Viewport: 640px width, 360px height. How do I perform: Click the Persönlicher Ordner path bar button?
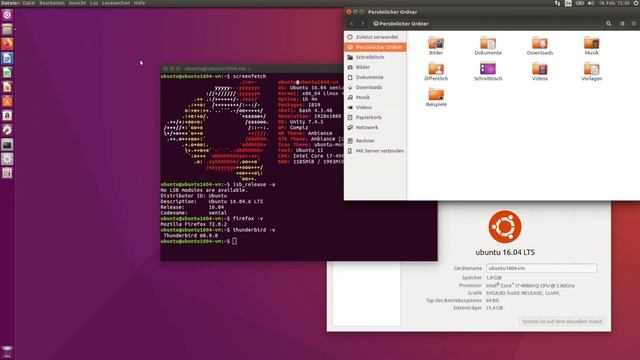click(x=401, y=24)
